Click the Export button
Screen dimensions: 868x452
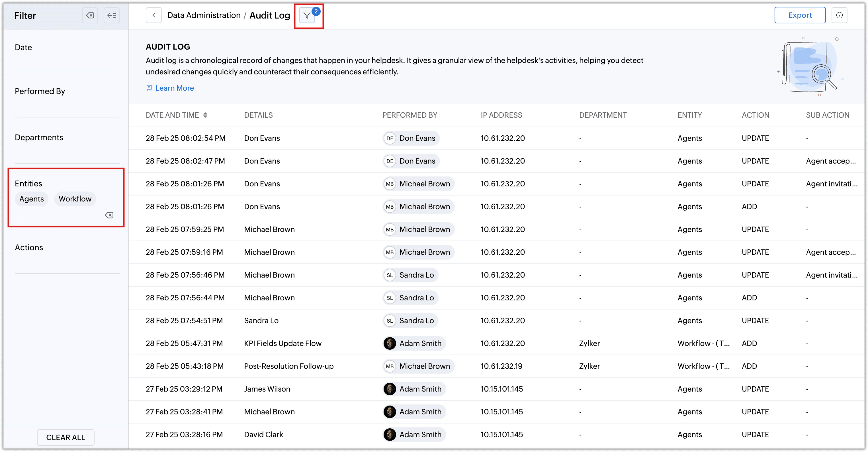tap(800, 15)
